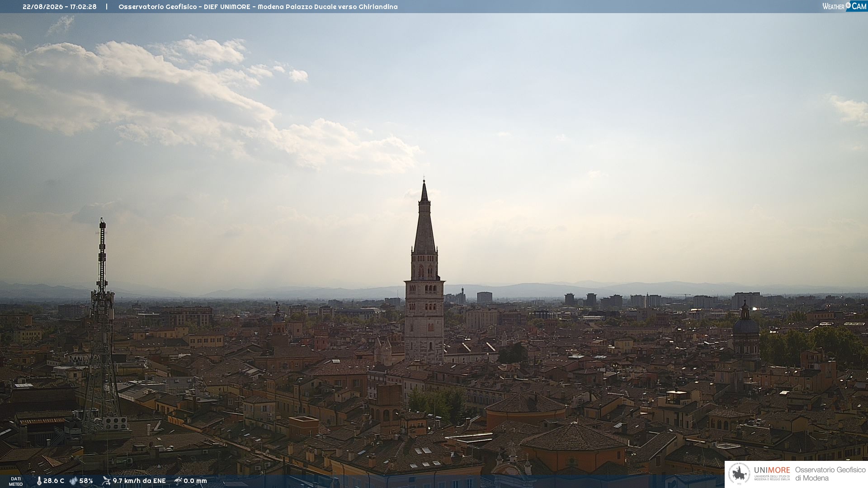This screenshot has height=488, width=868.
Task: Click the UNIMORE wordmark text
Action: pyautogui.click(x=772, y=470)
